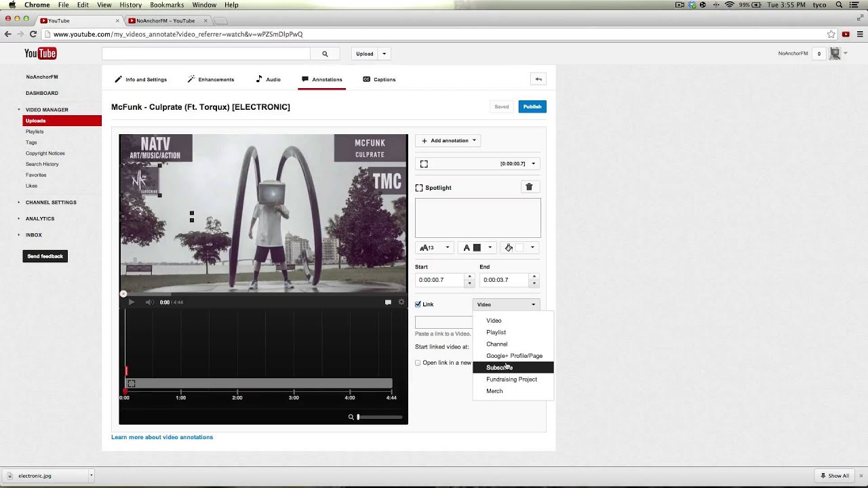Expand the Channel Settings section
This screenshot has width=868, height=488.
pos(51,202)
